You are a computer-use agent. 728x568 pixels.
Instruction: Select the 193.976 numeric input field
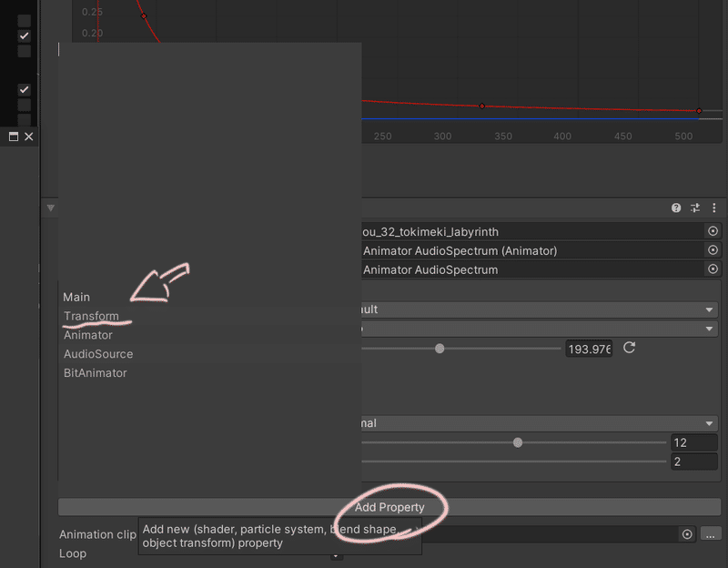click(x=588, y=349)
